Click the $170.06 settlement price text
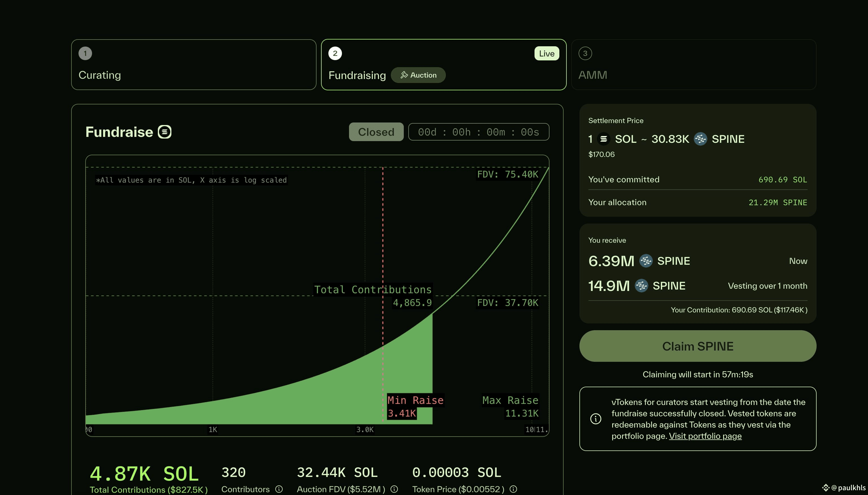This screenshot has height=495, width=868. coord(601,154)
